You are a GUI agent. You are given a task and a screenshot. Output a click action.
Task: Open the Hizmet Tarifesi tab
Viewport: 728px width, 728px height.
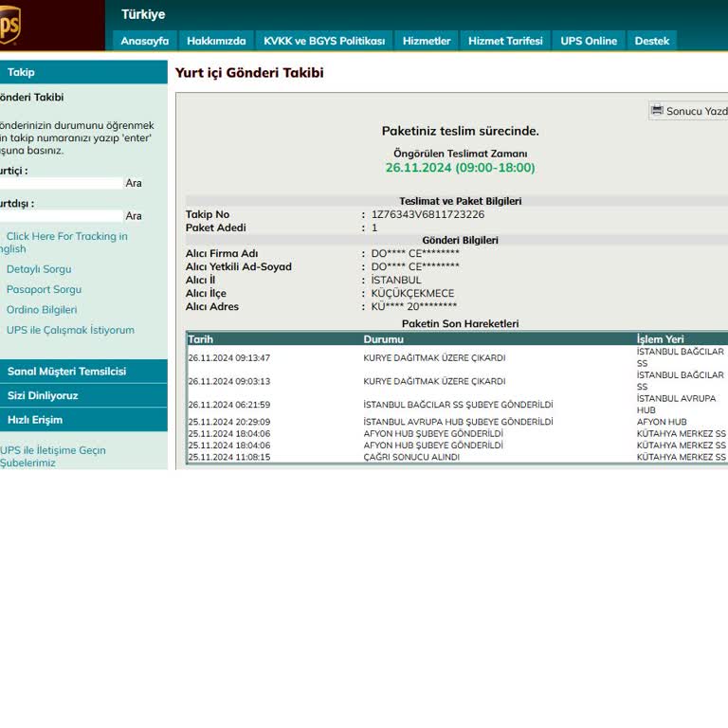click(x=505, y=41)
